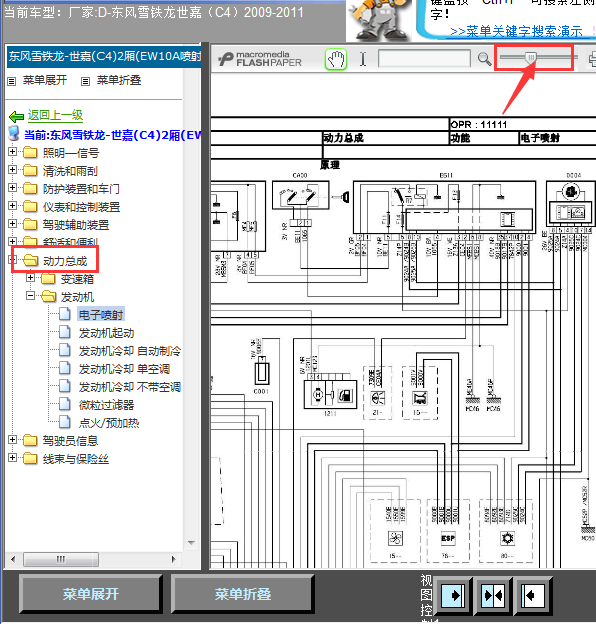Click the open 发动机 folder icon
Screen dimensions: 596x624
coord(49,296)
